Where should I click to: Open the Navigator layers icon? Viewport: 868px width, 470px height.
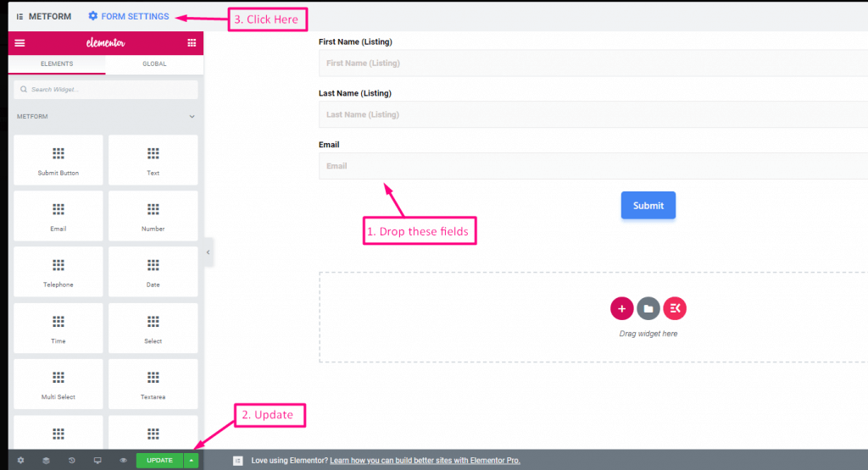pyautogui.click(x=46, y=460)
